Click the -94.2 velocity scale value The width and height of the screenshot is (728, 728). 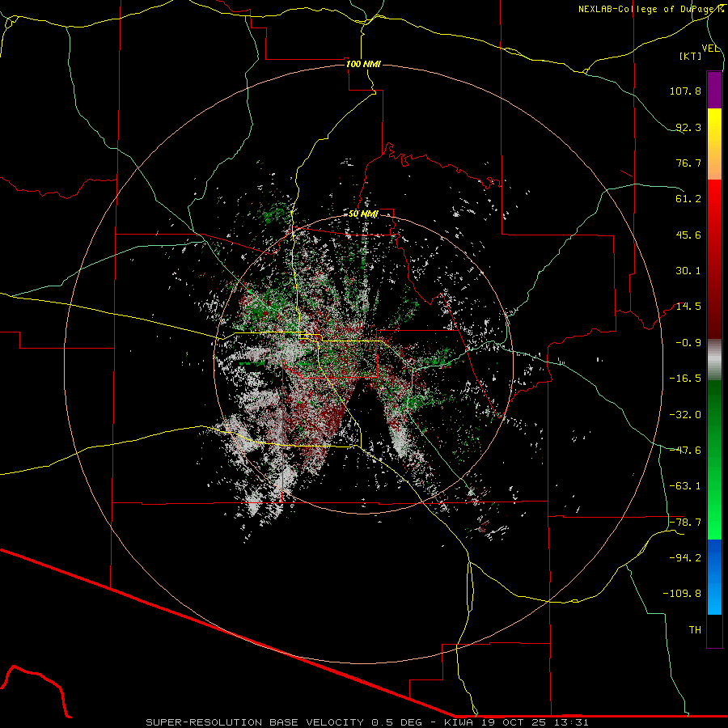point(685,558)
